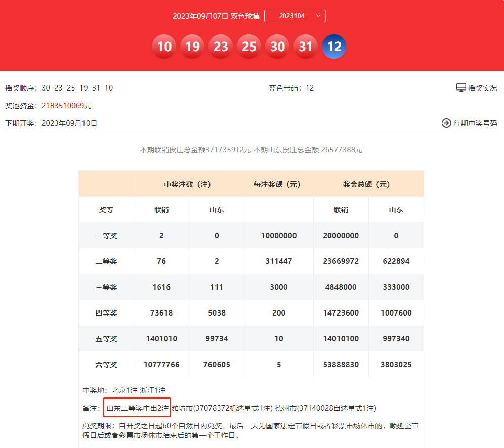Click the prize pool amount 2183510069元

pyautogui.click(x=66, y=106)
